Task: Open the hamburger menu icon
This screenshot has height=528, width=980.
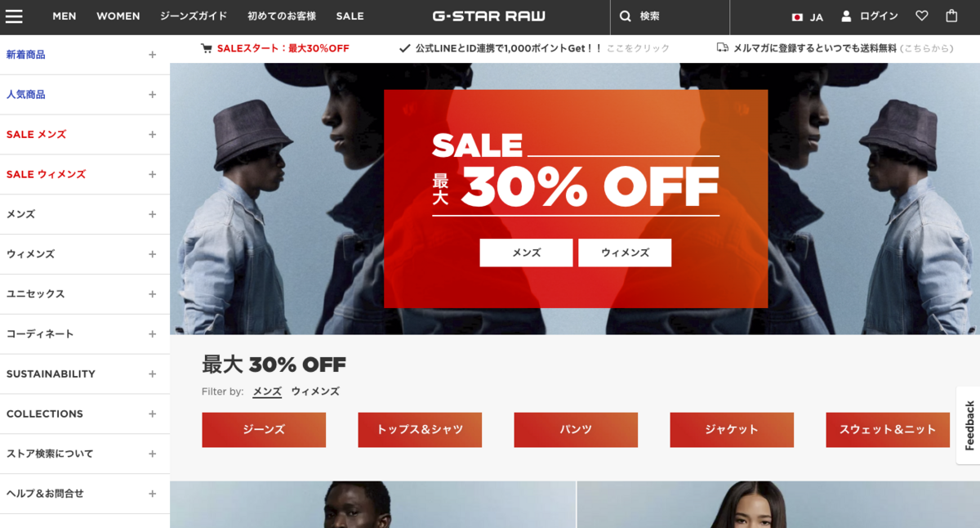Action: point(14,16)
